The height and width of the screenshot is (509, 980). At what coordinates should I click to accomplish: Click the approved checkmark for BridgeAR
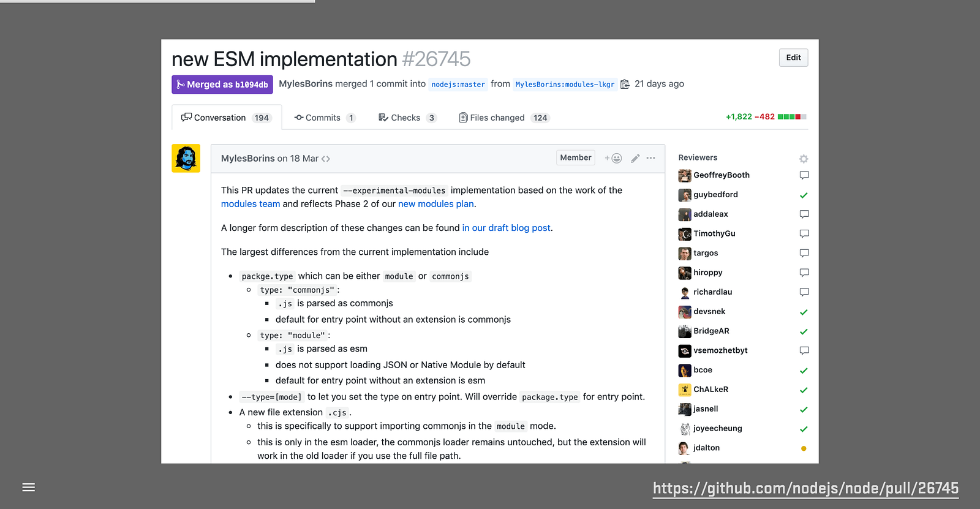[804, 332]
